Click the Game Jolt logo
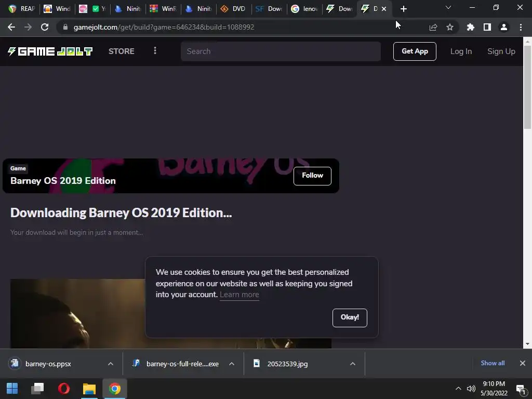Screen dimensions: 532x399 [x=50, y=51]
